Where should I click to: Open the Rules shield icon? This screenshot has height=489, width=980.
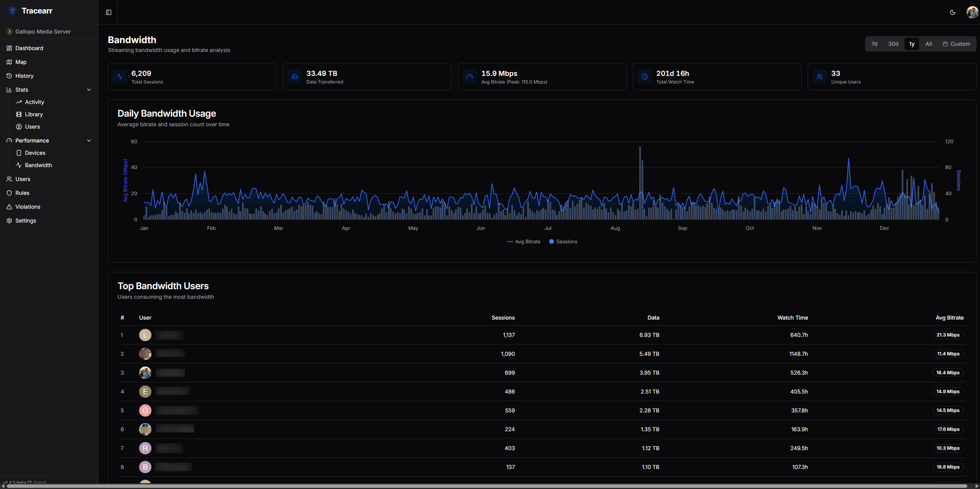pyautogui.click(x=9, y=193)
